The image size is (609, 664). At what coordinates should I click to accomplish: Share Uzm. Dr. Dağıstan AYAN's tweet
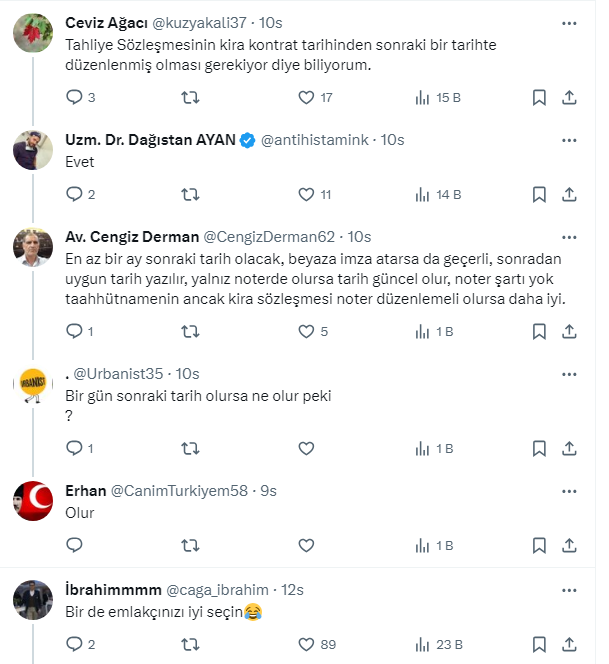pos(569,195)
